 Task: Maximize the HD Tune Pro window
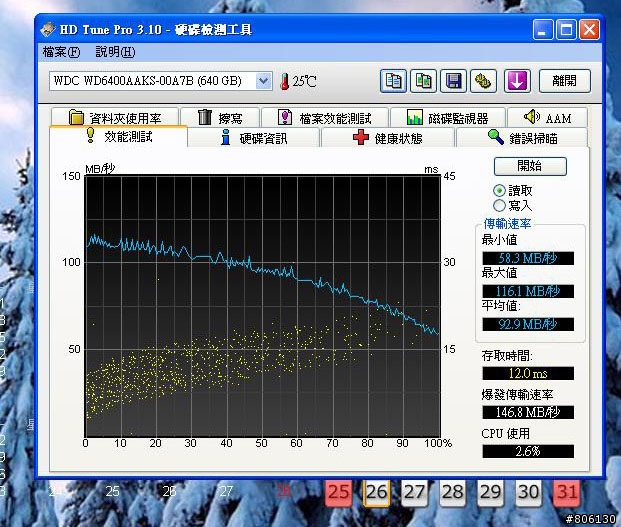click(x=566, y=30)
